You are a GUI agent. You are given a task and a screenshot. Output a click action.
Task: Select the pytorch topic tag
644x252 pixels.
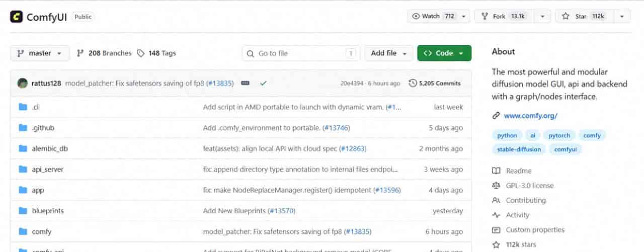[x=559, y=135]
